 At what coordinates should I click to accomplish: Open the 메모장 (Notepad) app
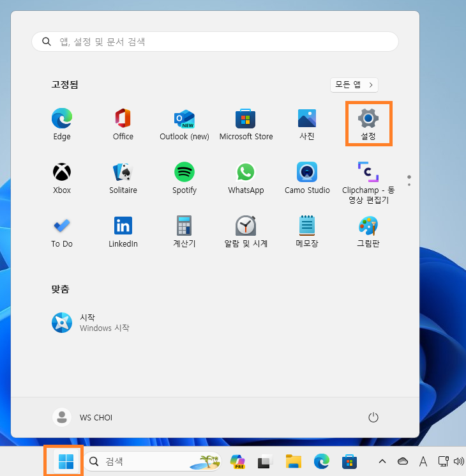point(307,232)
